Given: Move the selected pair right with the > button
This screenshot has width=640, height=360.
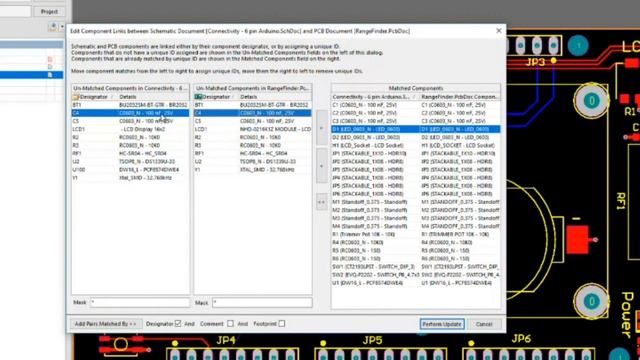Looking at the screenshot, I should point(322,128).
